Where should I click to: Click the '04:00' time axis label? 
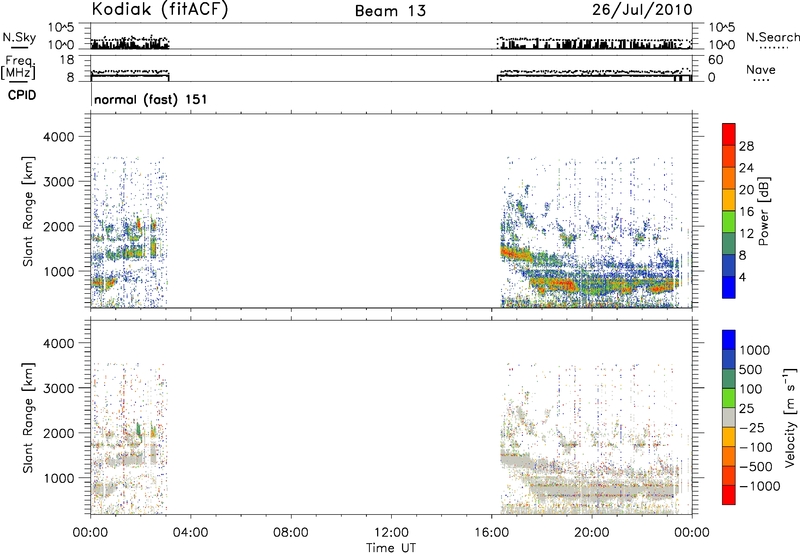click(191, 533)
